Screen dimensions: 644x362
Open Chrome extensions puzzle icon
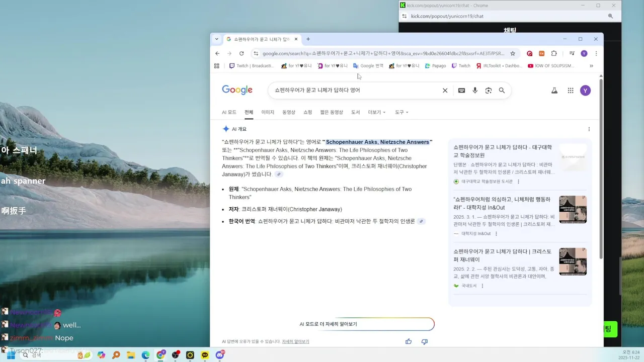[x=554, y=53]
